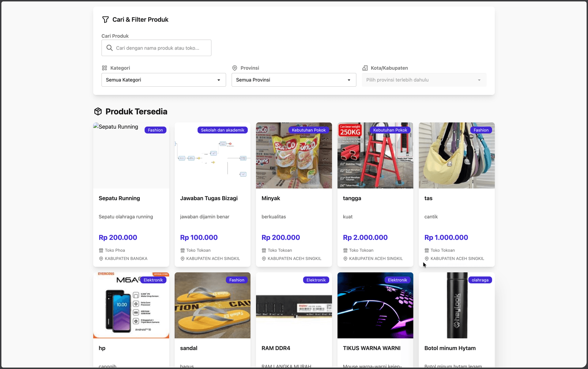Screen dimensions: 588x369
Task: Click the hp product title
Action: pyautogui.click(x=102, y=348)
